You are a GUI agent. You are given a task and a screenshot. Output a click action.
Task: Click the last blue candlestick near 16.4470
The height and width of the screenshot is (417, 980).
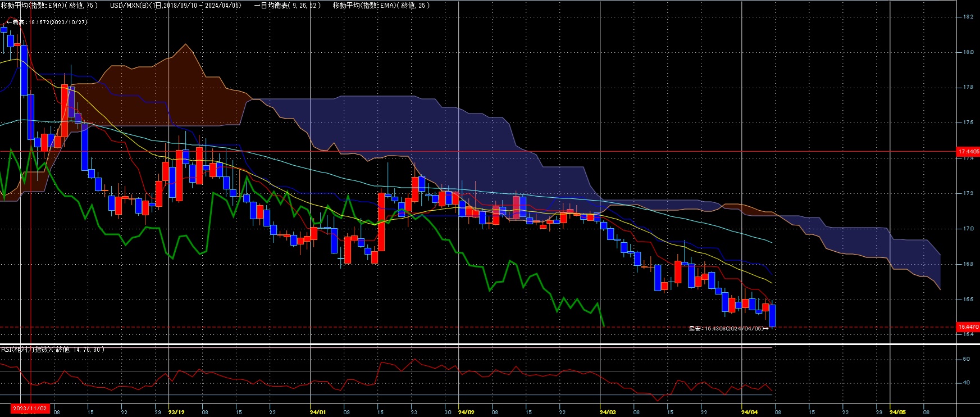coord(773,315)
